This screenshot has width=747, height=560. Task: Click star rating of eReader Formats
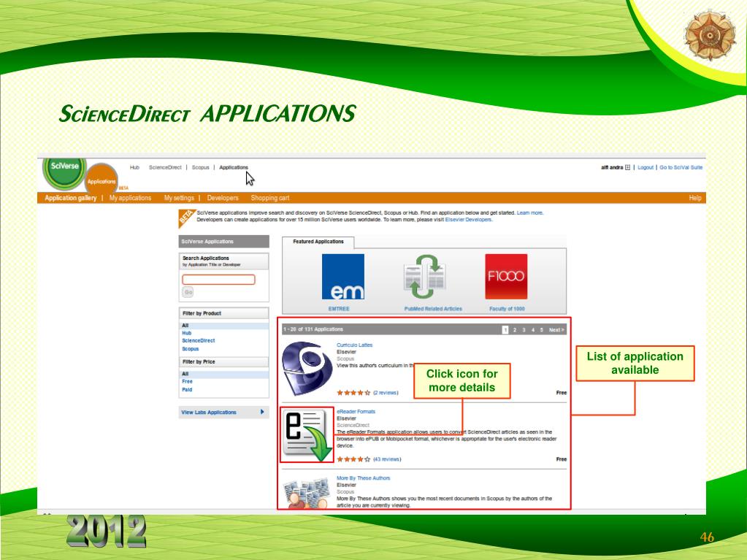point(353,459)
